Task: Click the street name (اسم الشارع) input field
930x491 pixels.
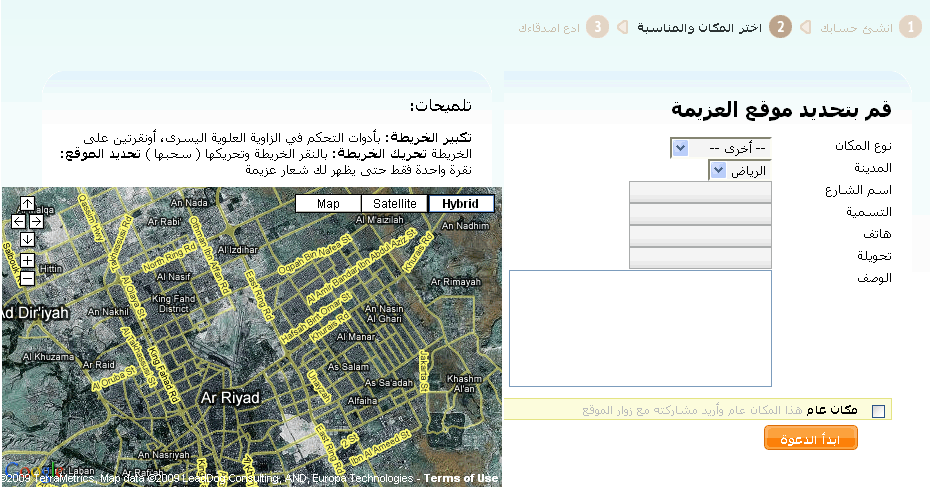Action: click(x=700, y=192)
